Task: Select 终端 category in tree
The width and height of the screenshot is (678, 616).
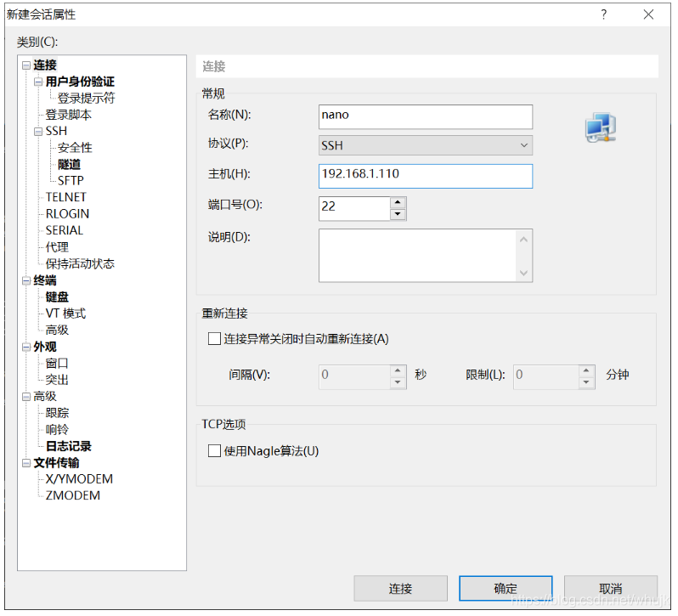Action: tap(45, 281)
